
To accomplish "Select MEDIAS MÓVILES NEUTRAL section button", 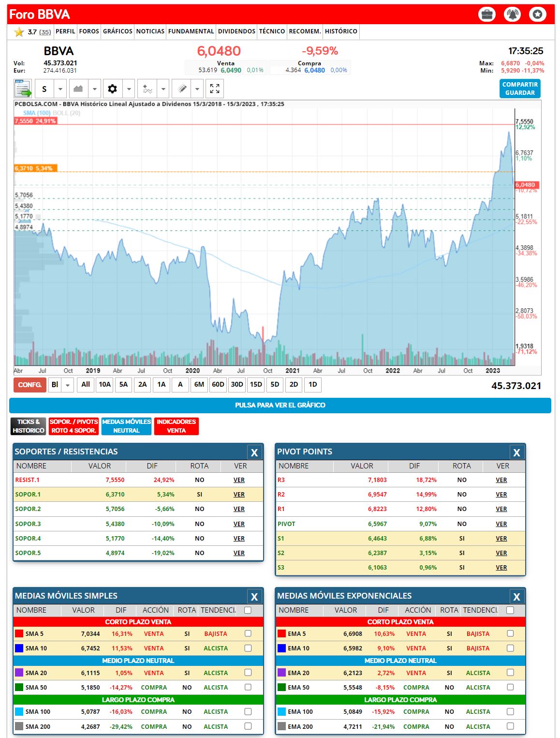I will [127, 426].
